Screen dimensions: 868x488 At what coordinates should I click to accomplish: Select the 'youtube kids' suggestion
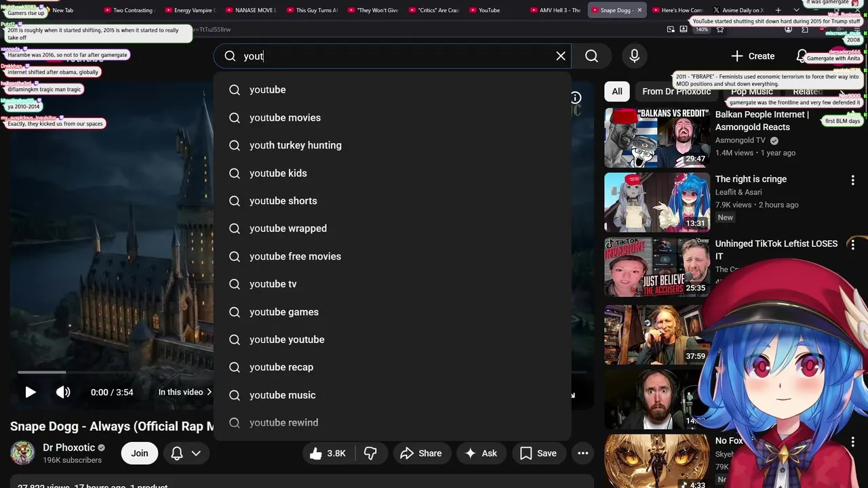click(392, 173)
